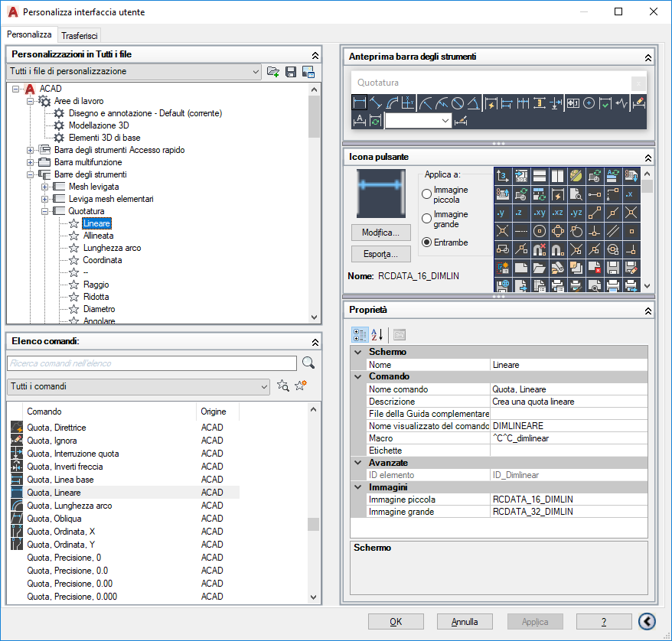Screen dimensions: 672x641
Task: Collapse the Immagini property section
Action: click(x=358, y=487)
